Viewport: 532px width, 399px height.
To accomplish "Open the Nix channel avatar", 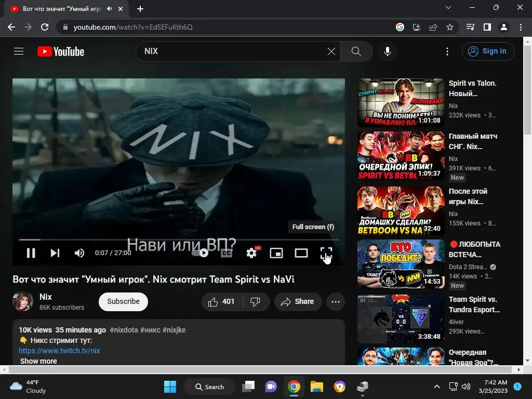I will pos(23,302).
